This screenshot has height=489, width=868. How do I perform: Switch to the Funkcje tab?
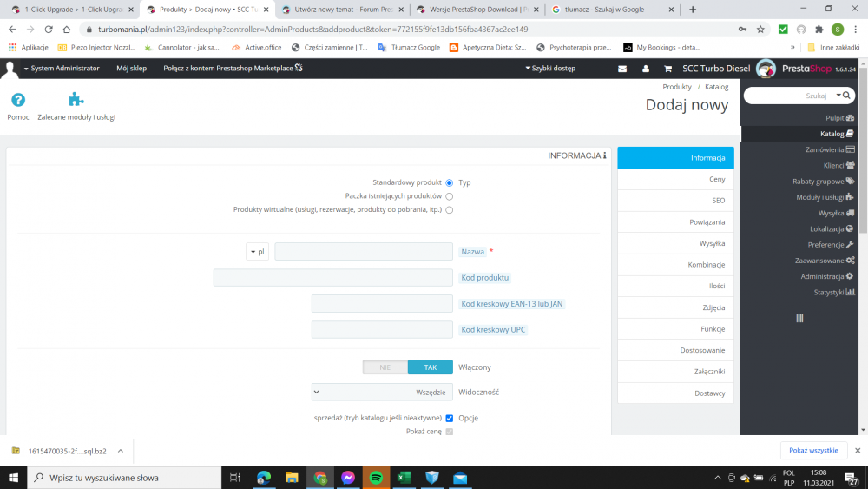coord(675,329)
